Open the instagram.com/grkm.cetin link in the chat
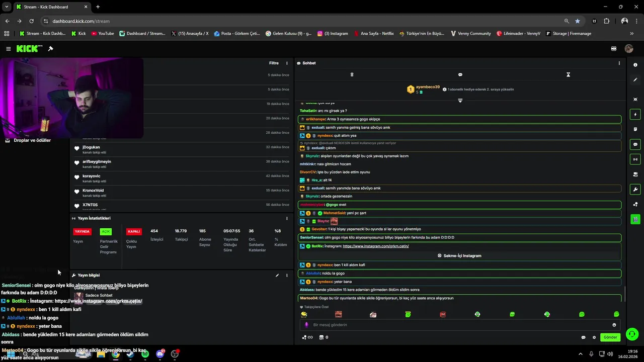This screenshot has width=644, height=362. coord(376,246)
